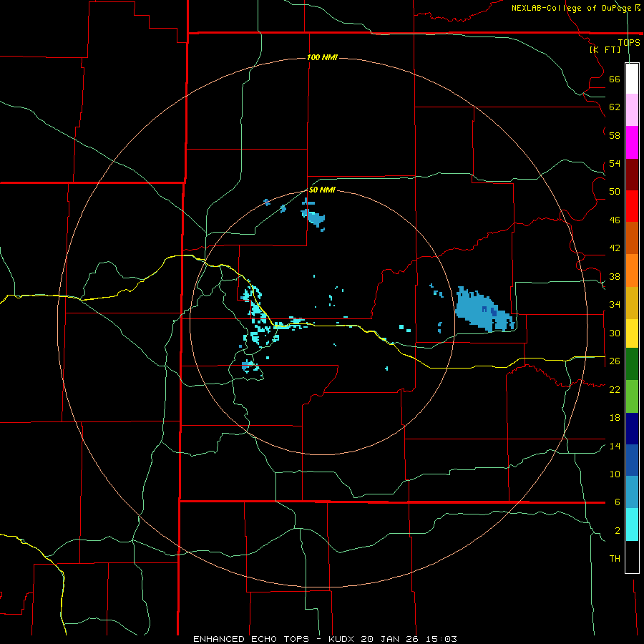644x644 pixels.
Task: Click the legend value 50
Action: pos(615,192)
